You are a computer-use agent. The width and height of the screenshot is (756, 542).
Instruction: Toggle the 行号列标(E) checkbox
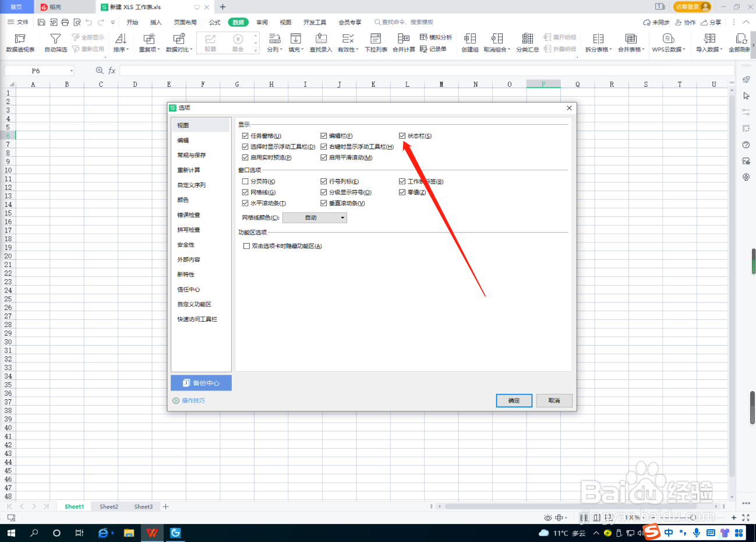pos(324,181)
